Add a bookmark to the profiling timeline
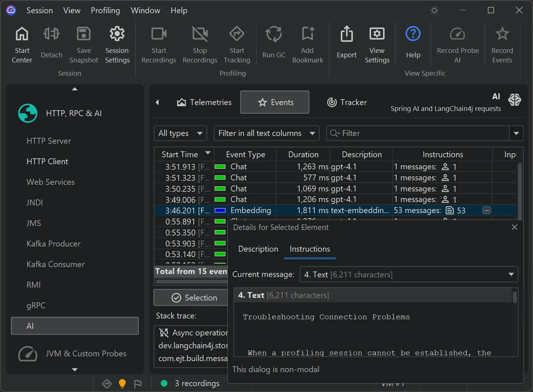The image size is (533, 392). coord(308,44)
